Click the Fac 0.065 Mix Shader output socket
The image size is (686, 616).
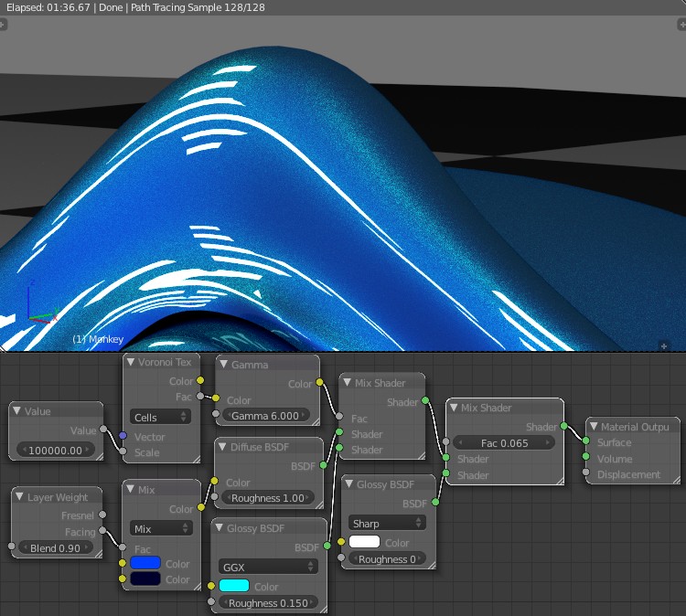[564, 426]
